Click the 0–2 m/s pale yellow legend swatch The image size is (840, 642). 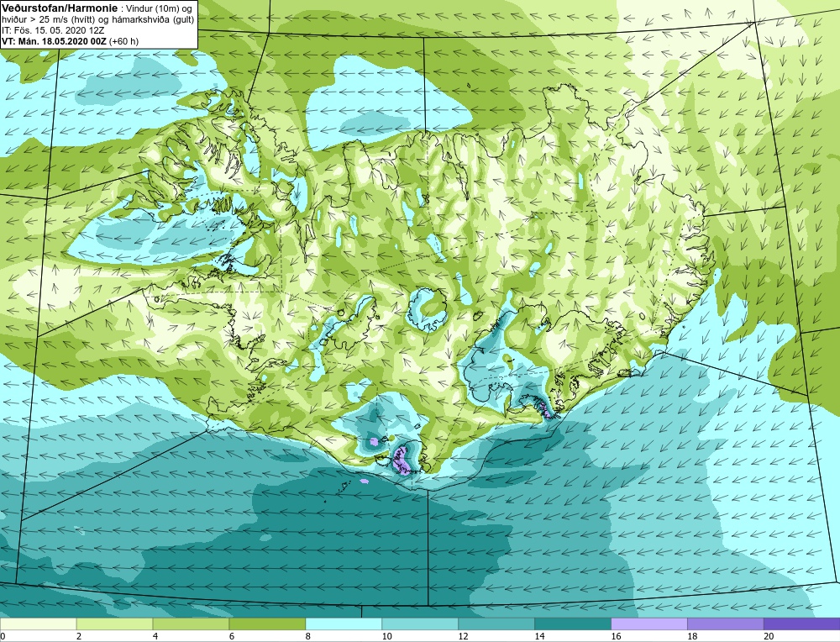[x=39, y=624]
